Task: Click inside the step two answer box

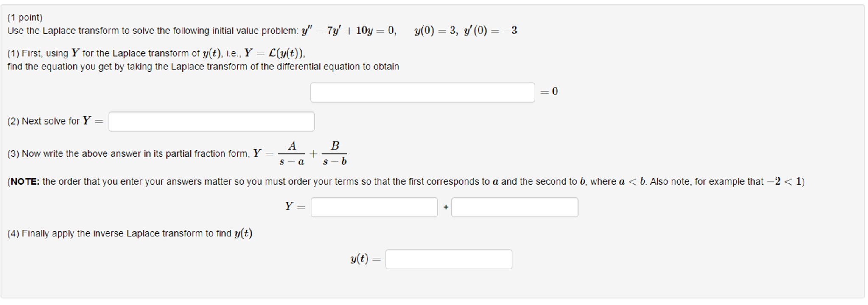Action: (x=211, y=122)
